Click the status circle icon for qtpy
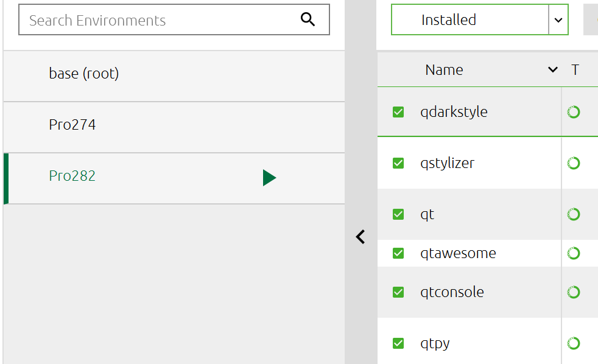Image resolution: width=598 pixels, height=364 pixels. (x=573, y=343)
